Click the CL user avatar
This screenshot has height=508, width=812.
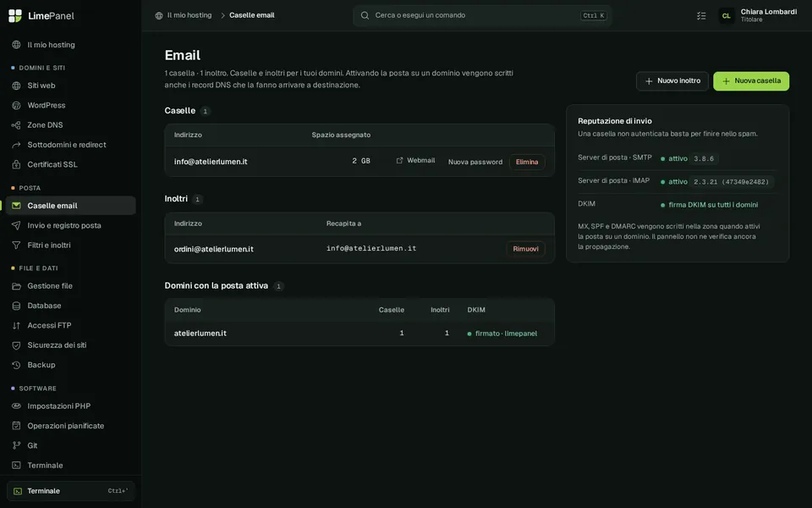726,15
